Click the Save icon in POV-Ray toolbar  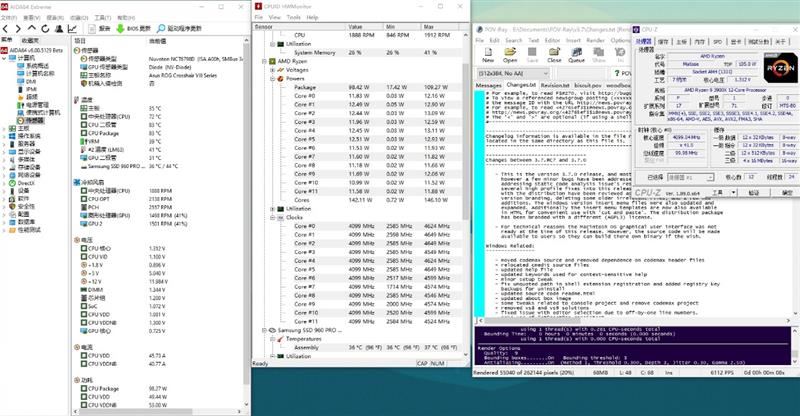532,55
